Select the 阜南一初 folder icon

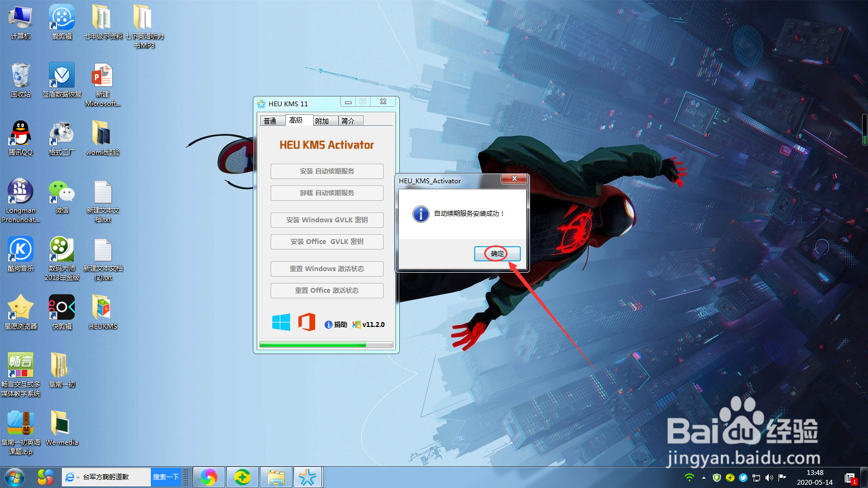pos(62,370)
